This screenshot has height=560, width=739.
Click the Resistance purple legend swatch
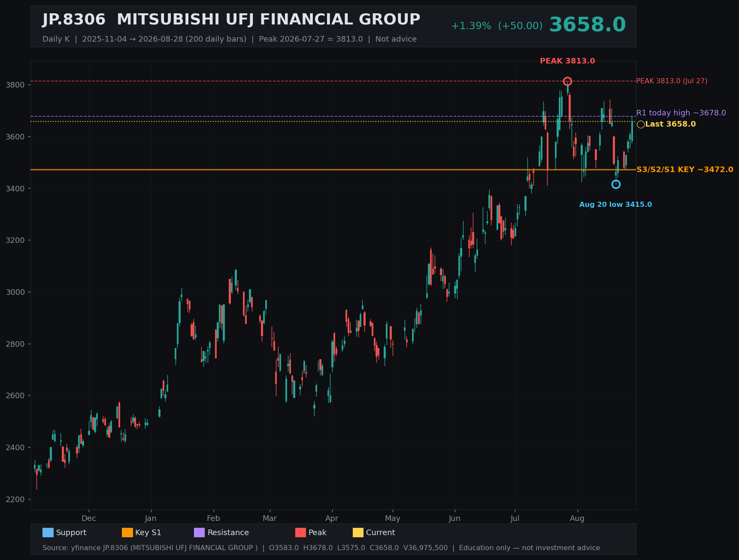click(200, 533)
